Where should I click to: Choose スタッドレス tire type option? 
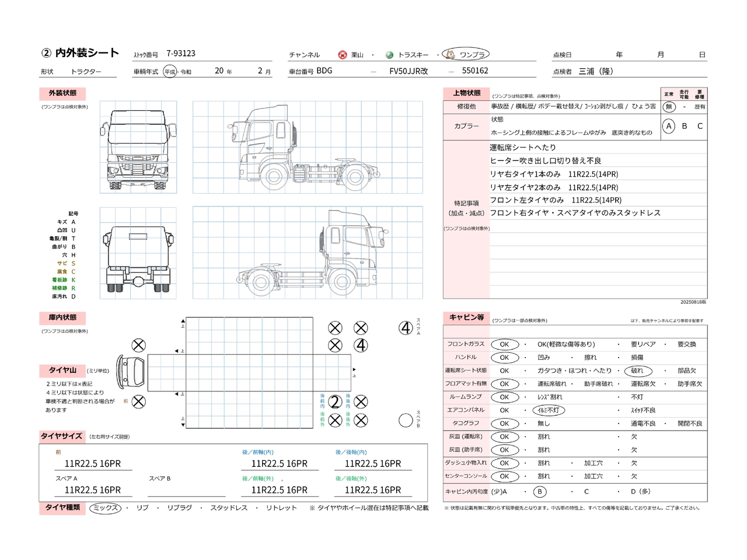pyautogui.click(x=229, y=508)
